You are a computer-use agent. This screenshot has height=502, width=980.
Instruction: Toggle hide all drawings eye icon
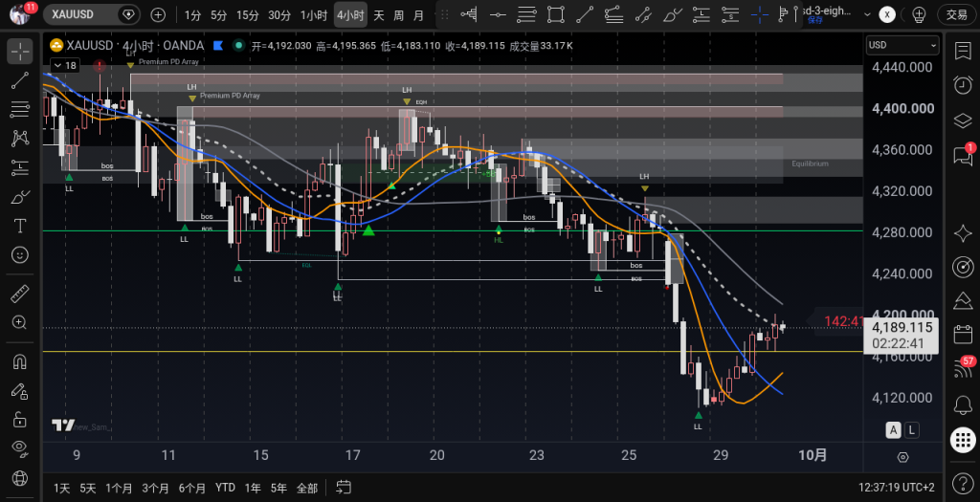20,447
